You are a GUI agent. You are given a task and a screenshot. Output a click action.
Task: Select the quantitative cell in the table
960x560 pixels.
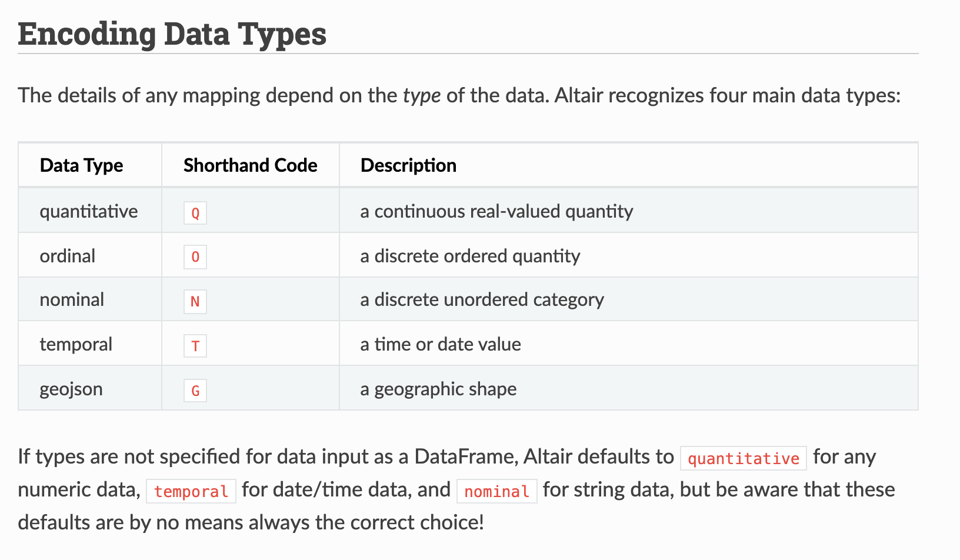(x=89, y=211)
